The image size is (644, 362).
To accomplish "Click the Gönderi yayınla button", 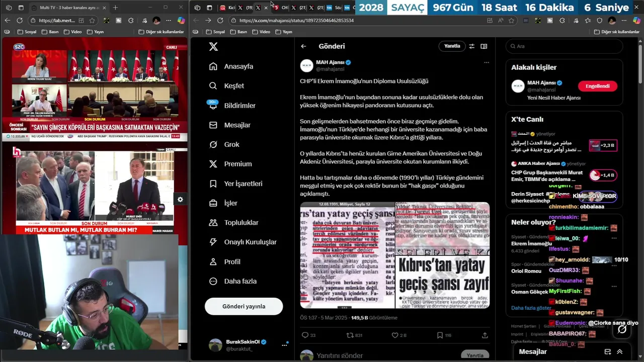I will pyautogui.click(x=244, y=306).
